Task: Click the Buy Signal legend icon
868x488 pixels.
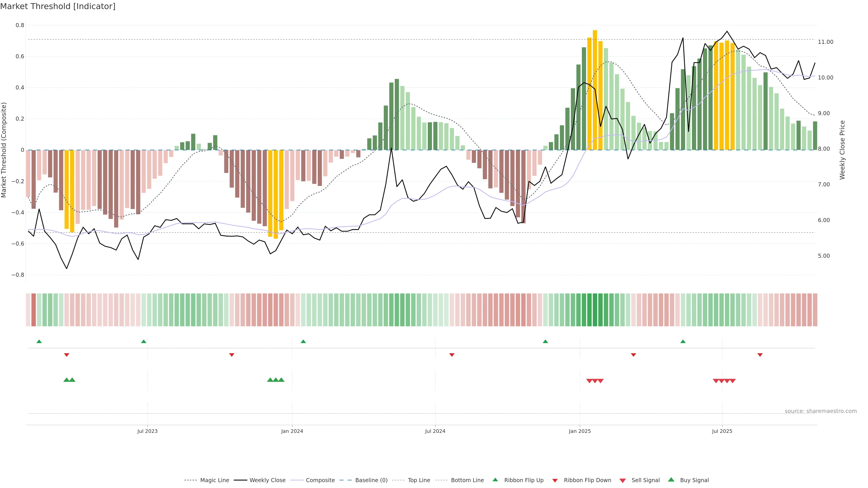Action: tap(671, 480)
